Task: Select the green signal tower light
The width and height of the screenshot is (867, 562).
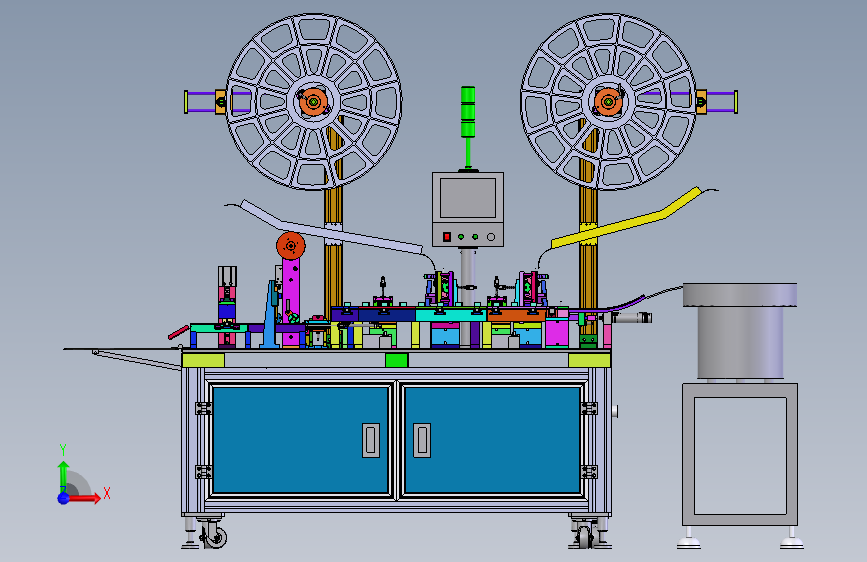Action: tap(468, 112)
